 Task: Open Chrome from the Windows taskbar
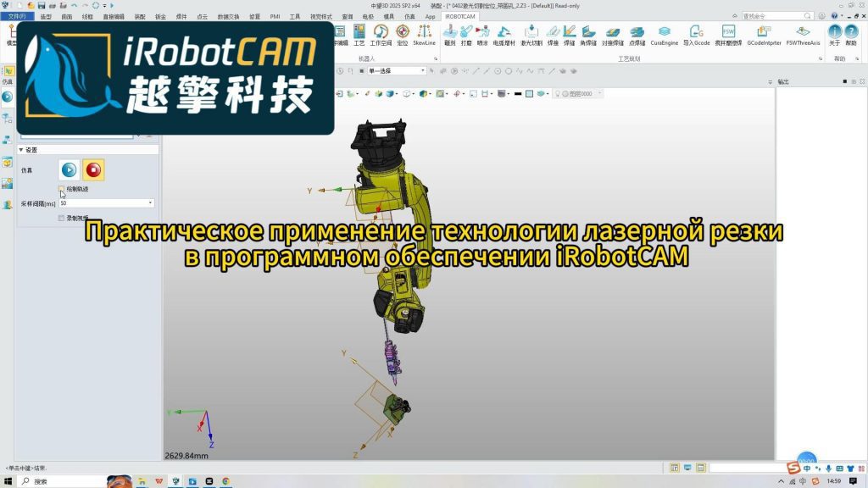click(x=225, y=481)
